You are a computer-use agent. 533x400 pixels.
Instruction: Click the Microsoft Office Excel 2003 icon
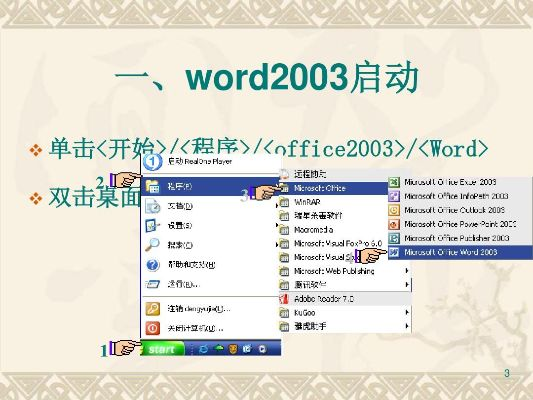tap(394, 182)
